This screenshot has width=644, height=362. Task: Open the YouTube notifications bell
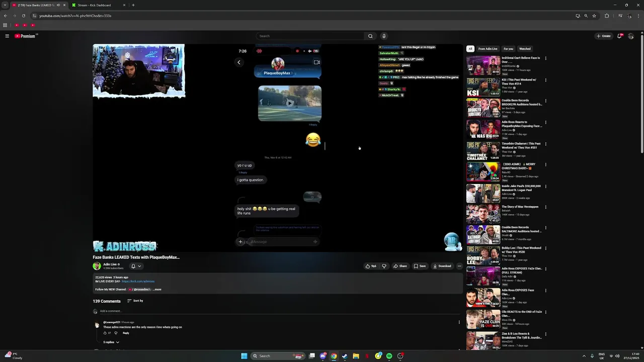pyautogui.click(x=620, y=36)
